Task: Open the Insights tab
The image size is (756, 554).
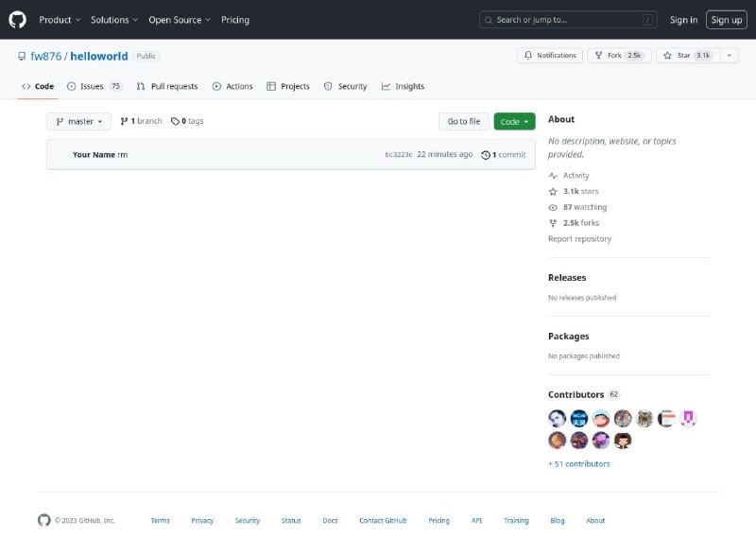Action: click(x=404, y=86)
